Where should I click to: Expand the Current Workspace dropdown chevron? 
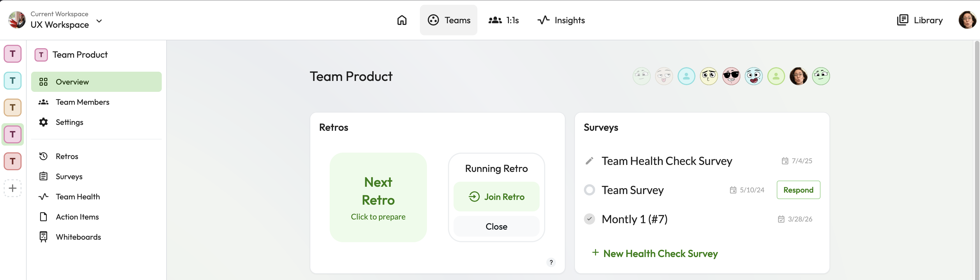click(99, 21)
